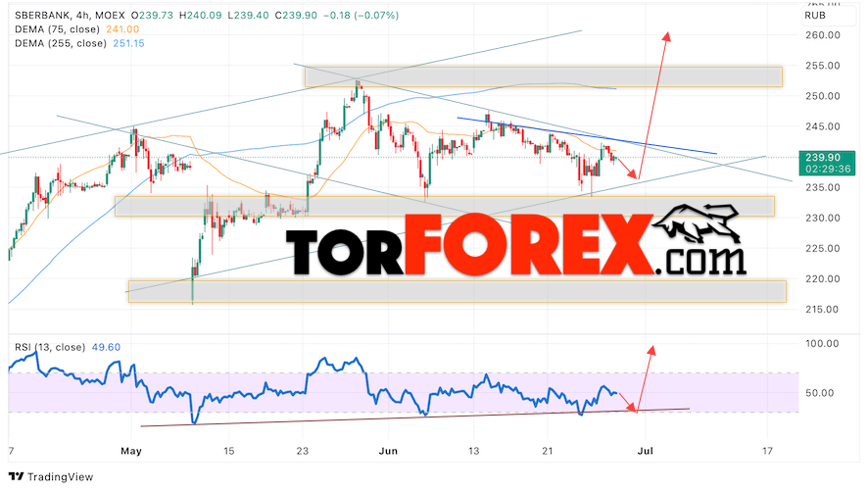
Task: Click the close price value C239.90
Action: (x=296, y=16)
